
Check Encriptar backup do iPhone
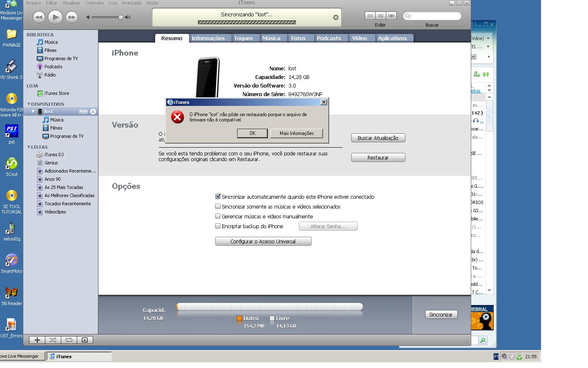point(218,226)
